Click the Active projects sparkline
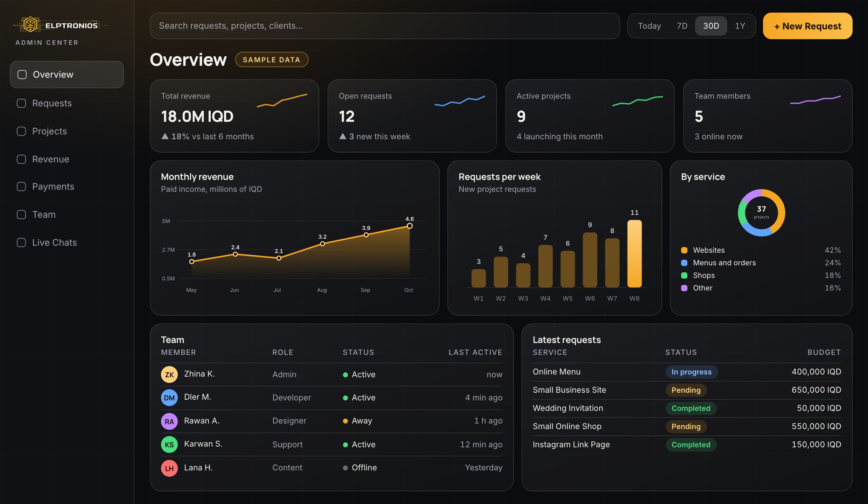This screenshot has width=868, height=504. click(638, 101)
